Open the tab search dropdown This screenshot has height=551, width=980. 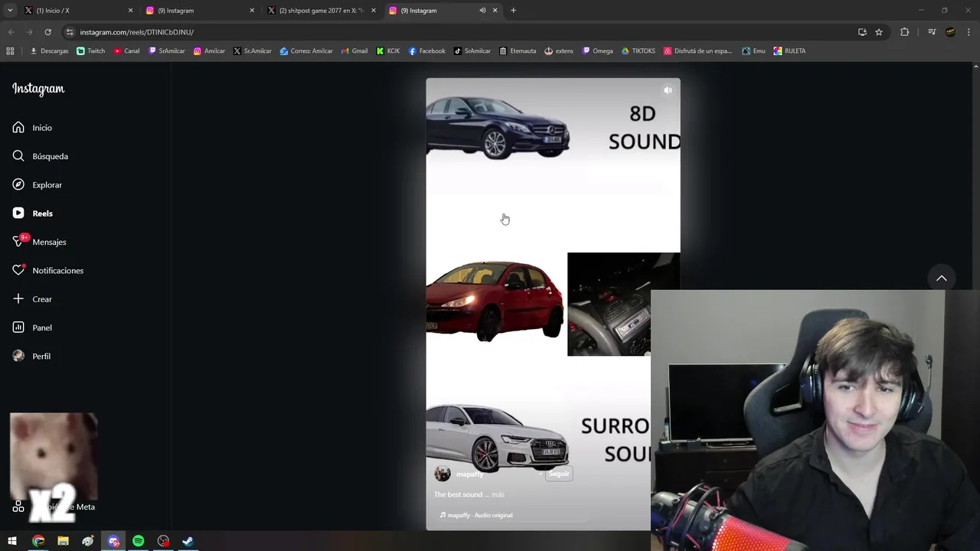(10, 11)
